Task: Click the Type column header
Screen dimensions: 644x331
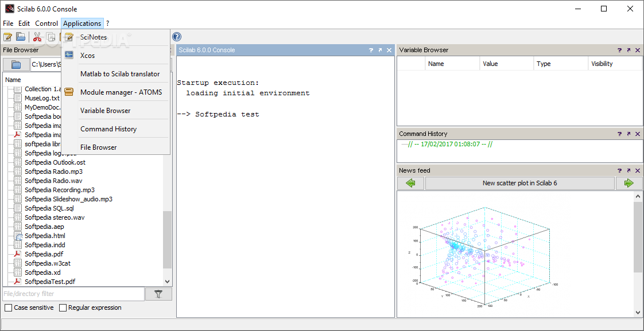Action: [x=561, y=64]
